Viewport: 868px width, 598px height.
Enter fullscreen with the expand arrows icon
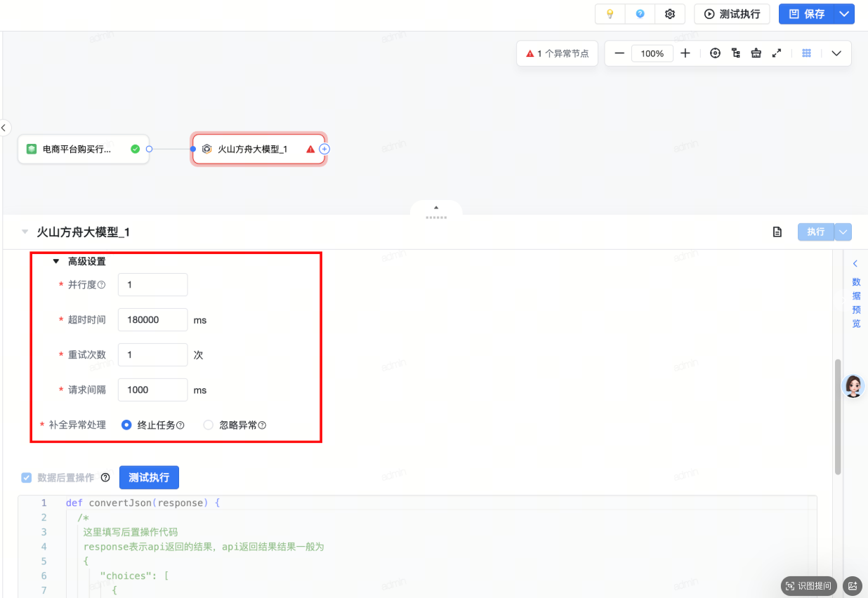click(777, 53)
